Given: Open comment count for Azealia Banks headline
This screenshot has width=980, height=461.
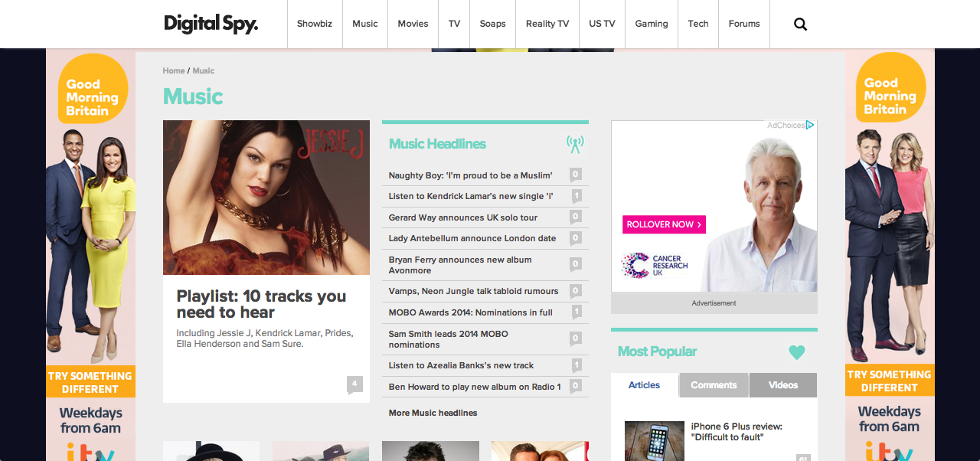Looking at the screenshot, I should click(x=576, y=365).
